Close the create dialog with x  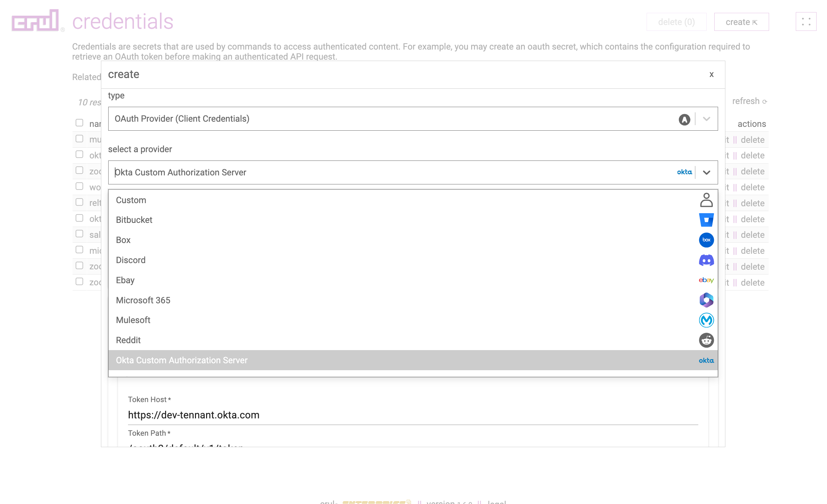[x=711, y=75]
